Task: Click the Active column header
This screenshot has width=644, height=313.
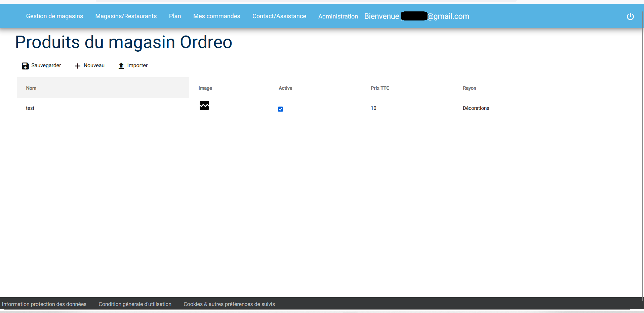Action: [x=285, y=88]
